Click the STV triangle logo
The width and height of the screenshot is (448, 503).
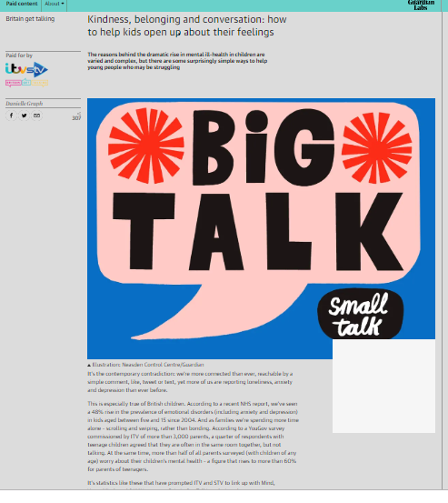pos(38,70)
